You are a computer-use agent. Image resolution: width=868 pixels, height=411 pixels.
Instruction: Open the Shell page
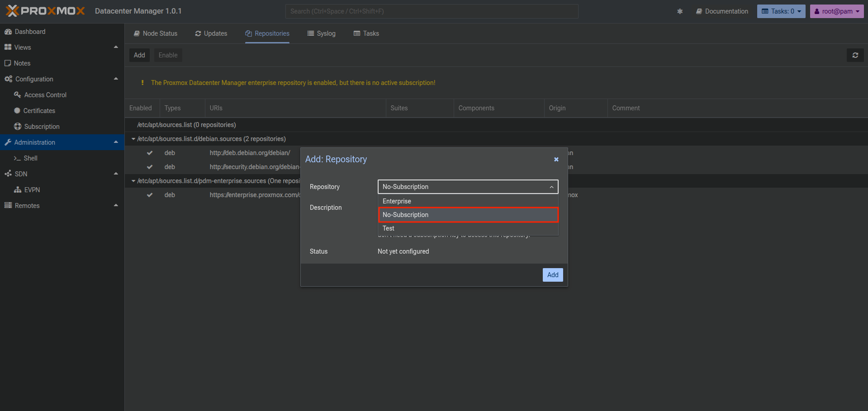(62, 158)
